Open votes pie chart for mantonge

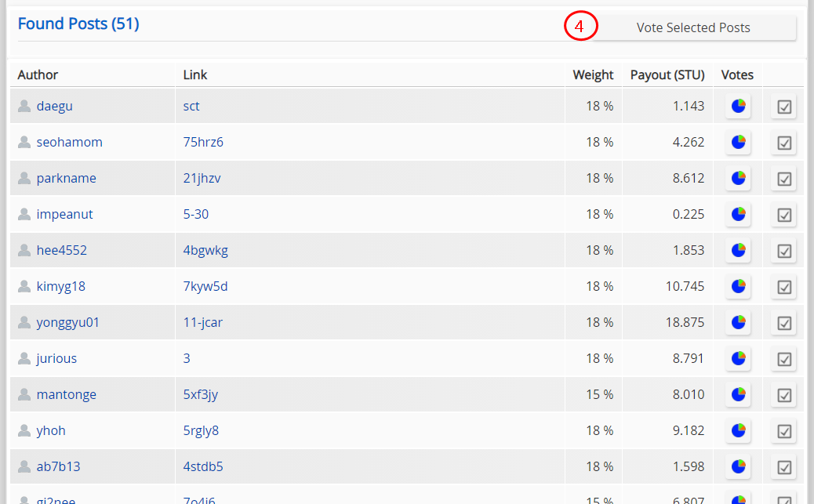[738, 394]
